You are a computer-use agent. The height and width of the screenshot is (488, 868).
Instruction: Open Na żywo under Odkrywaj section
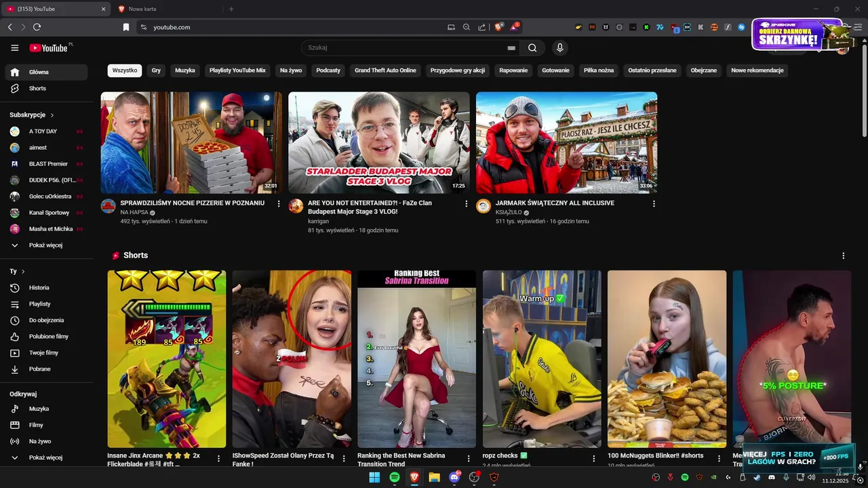click(x=46, y=441)
